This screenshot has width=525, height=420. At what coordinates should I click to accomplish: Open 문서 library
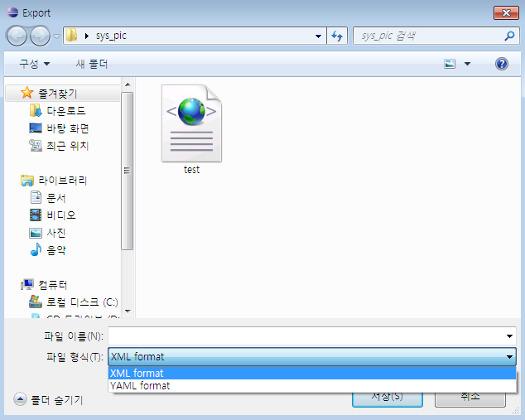pyautogui.click(x=56, y=198)
